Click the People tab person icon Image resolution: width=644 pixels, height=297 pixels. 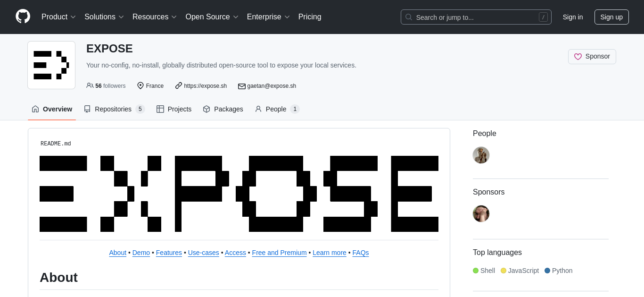point(258,109)
